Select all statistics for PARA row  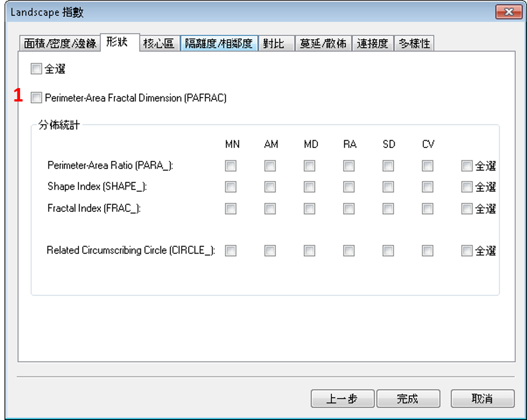(466, 166)
